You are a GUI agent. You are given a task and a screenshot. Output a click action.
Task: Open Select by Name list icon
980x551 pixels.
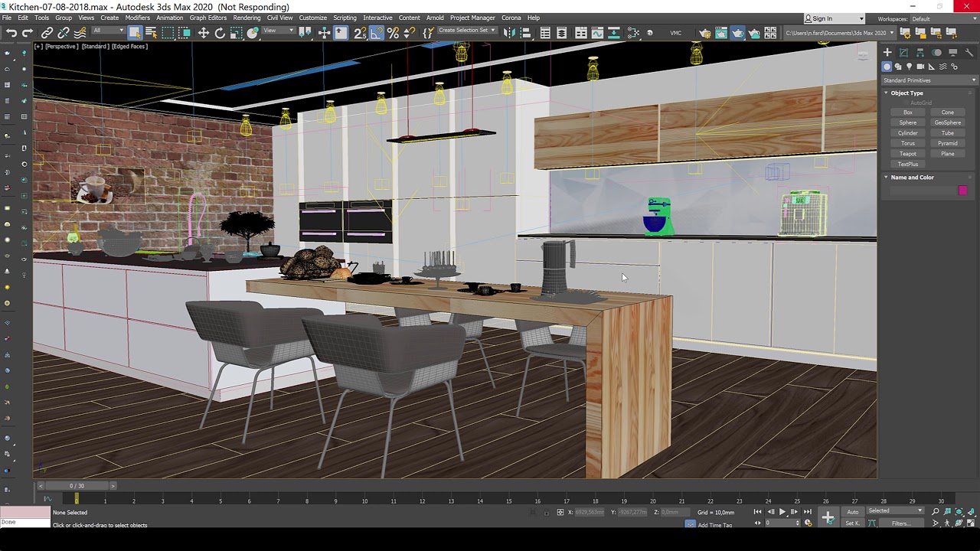click(151, 32)
